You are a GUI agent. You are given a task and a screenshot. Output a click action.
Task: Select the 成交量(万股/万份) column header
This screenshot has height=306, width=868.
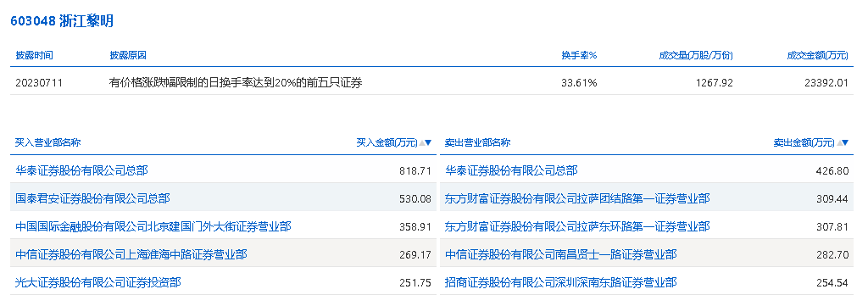click(696, 55)
